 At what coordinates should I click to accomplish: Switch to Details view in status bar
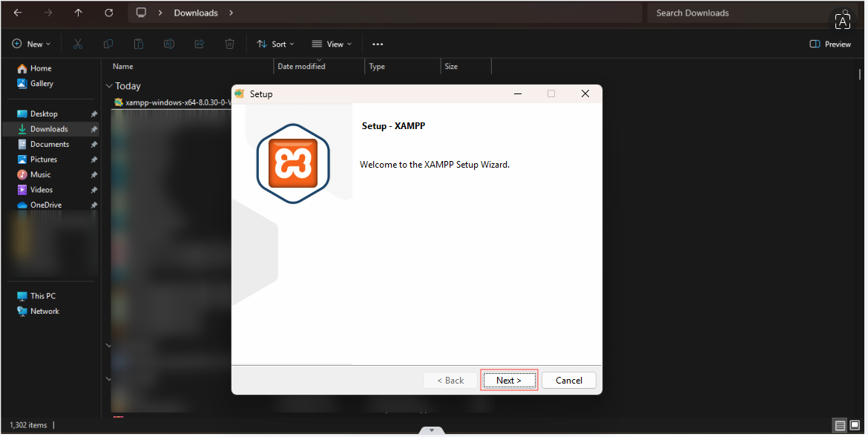(841, 425)
